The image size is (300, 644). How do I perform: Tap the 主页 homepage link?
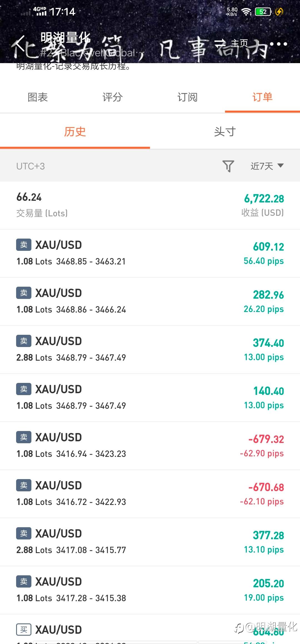point(239,43)
